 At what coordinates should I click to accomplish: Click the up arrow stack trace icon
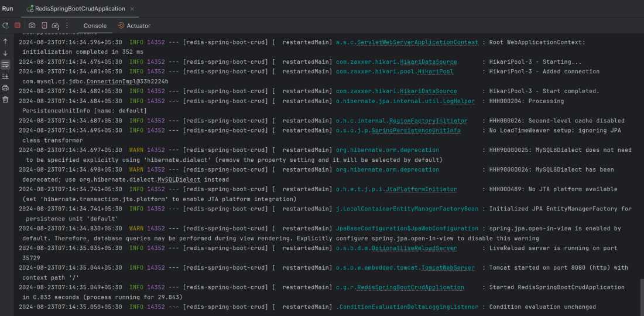point(5,42)
